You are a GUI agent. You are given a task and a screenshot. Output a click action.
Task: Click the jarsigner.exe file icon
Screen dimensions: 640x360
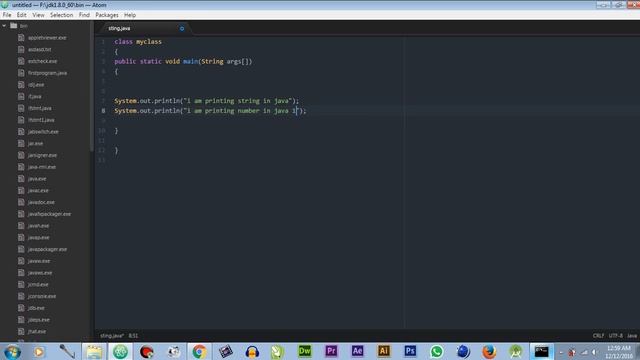(21, 156)
